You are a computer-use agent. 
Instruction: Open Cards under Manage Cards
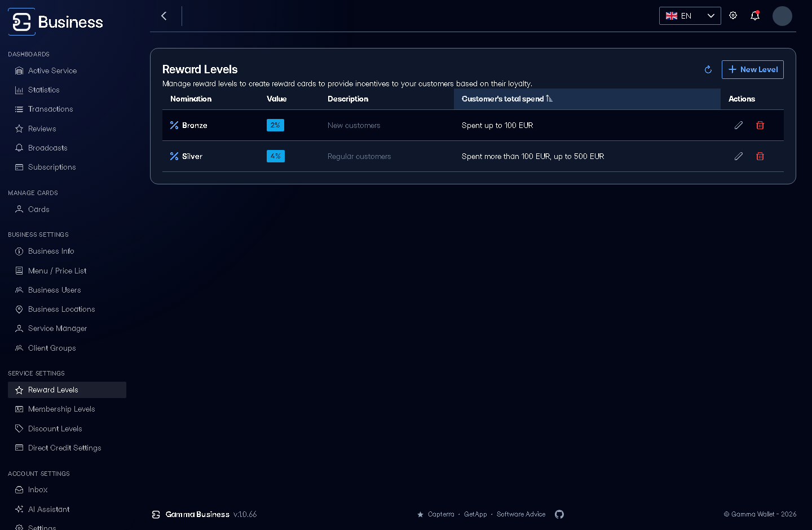pyautogui.click(x=67, y=209)
